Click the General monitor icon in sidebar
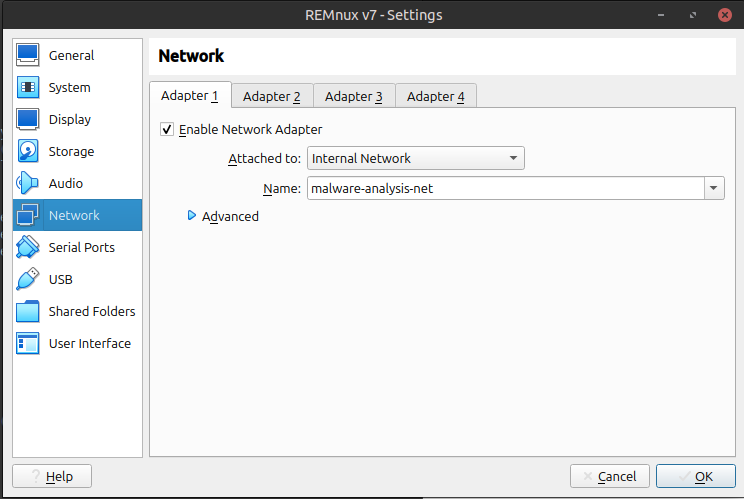Viewport: 744px width, 499px height. pos(28,56)
